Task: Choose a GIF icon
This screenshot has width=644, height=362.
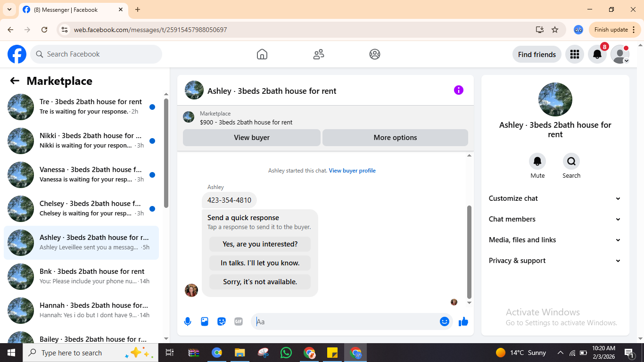Action: [x=239, y=321]
